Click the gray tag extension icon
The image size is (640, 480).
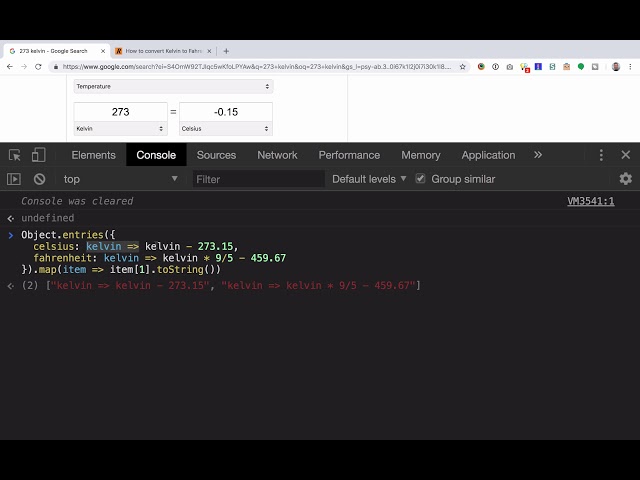pyautogui.click(x=595, y=67)
